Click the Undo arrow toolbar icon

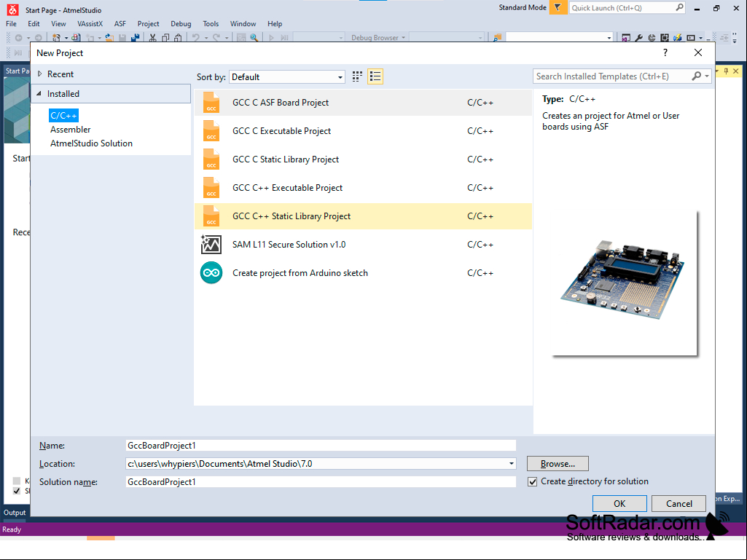(195, 38)
